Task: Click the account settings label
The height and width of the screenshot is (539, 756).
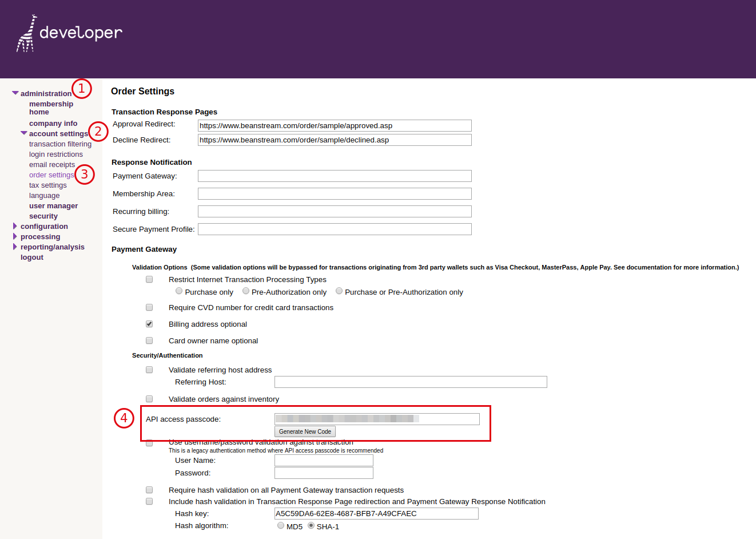Action: click(x=59, y=134)
